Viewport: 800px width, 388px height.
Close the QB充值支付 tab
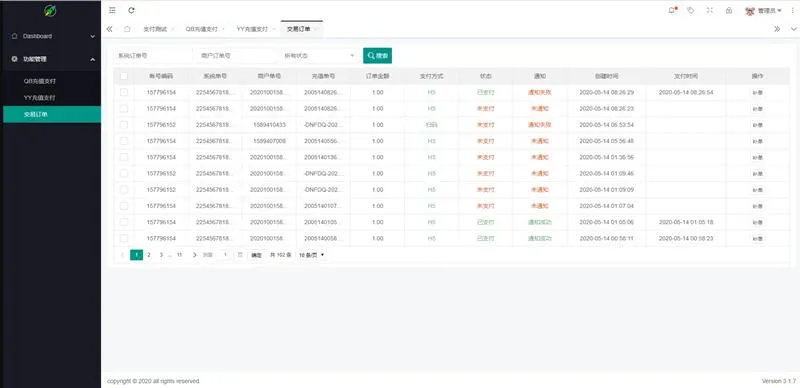[x=223, y=30]
